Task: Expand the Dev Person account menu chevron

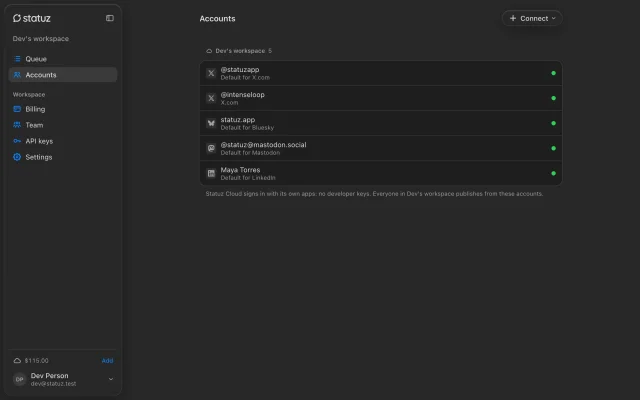Action: click(111, 379)
